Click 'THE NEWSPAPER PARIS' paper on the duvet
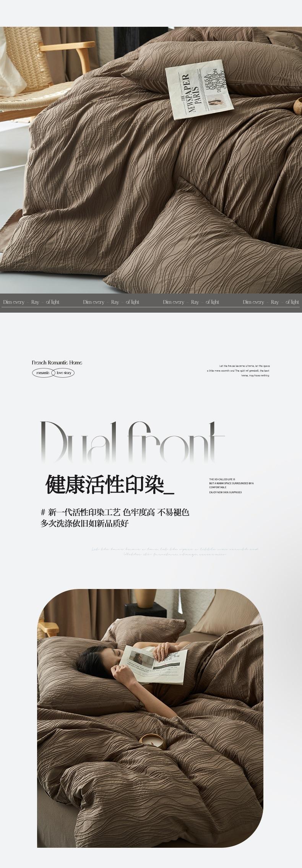Screen dimensions: 302x868 pyautogui.click(x=199, y=89)
